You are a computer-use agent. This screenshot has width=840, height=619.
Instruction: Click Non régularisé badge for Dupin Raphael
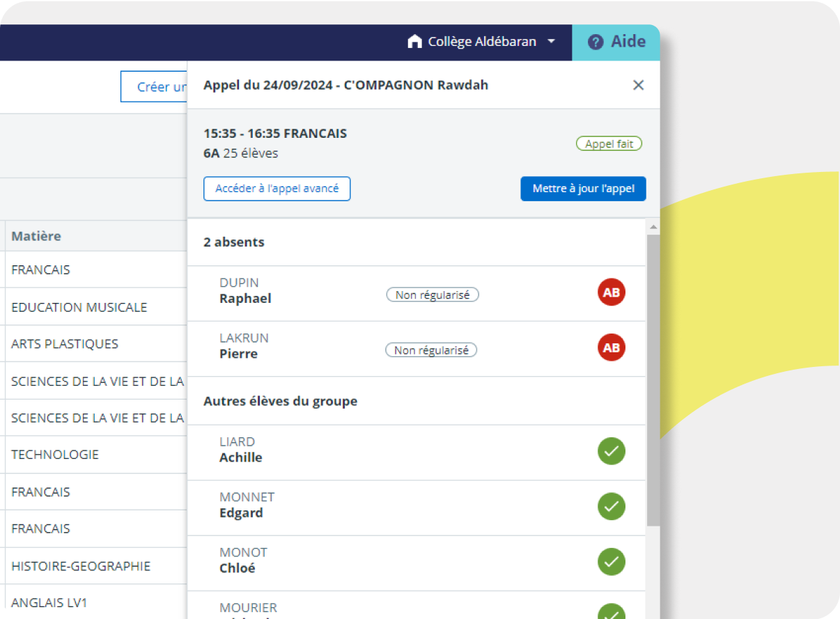click(433, 295)
